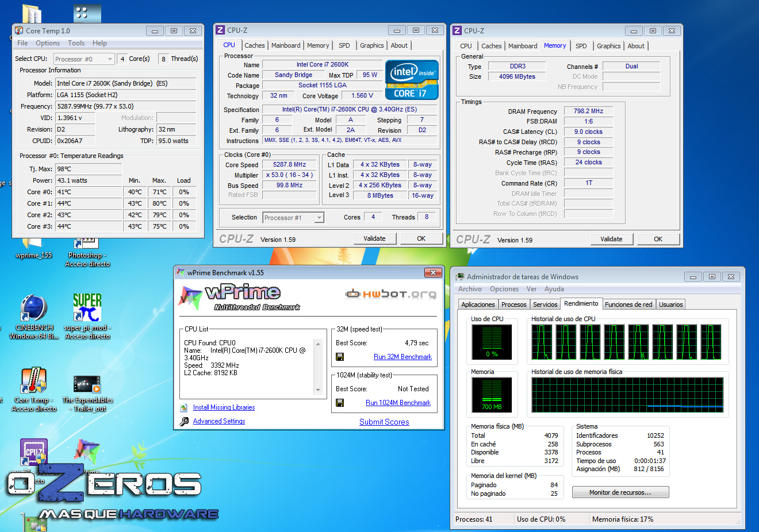
Task: Click the HWBOT.org logo in wPrime
Action: click(390, 294)
